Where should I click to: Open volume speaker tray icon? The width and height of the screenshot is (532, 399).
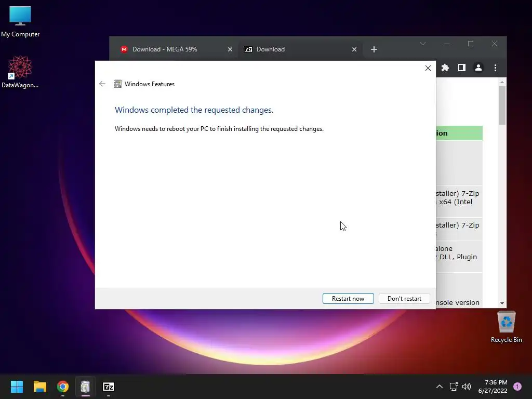click(x=467, y=387)
